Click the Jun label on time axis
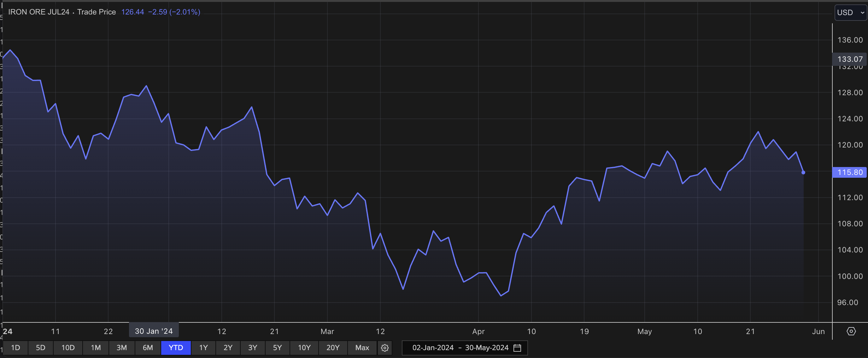The height and width of the screenshot is (358, 868). [x=818, y=332]
